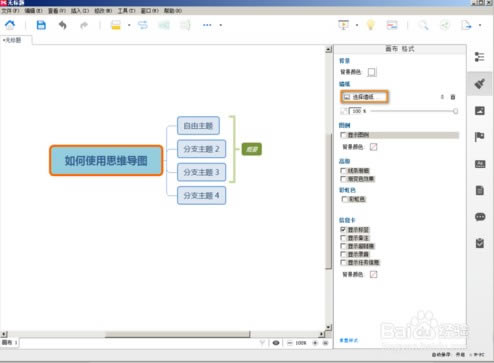Image resolution: width=494 pixels, height=363 pixels.
Task: Open brainstorming mode via the lightbulb icon
Action: (370, 25)
